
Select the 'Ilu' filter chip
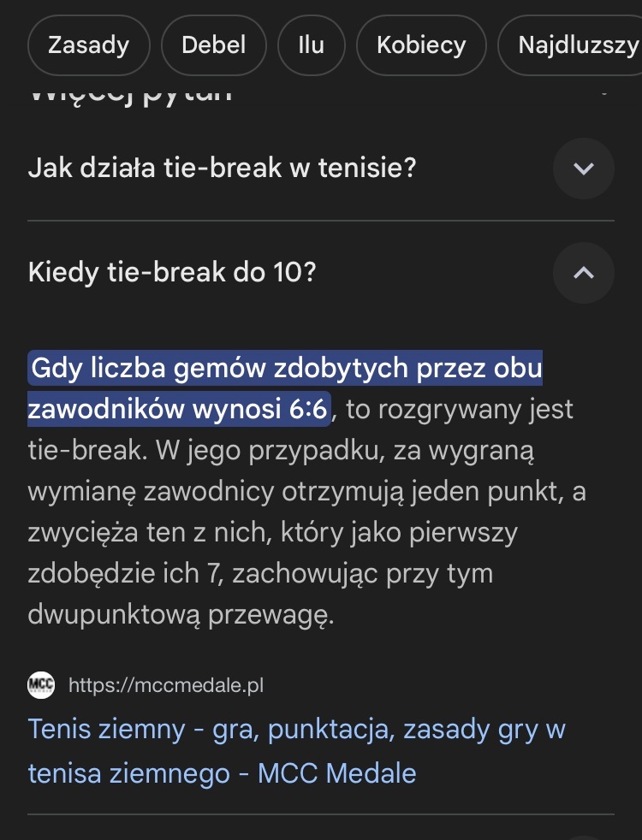click(x=311, y=44)
